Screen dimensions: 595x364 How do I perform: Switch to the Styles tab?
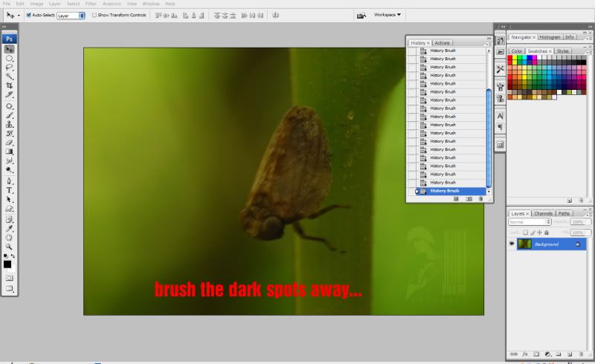point(563,51)
